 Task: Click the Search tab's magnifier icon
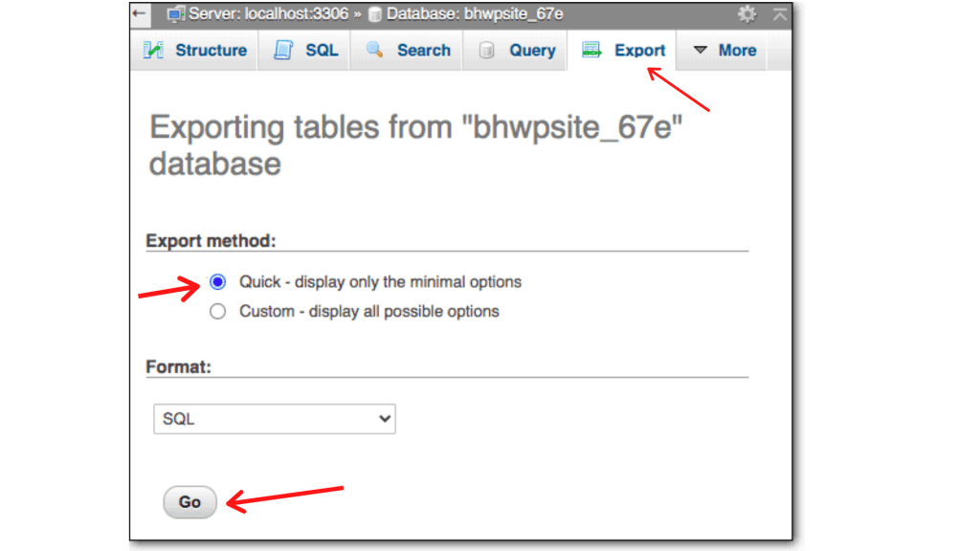[x=374, y=50]
